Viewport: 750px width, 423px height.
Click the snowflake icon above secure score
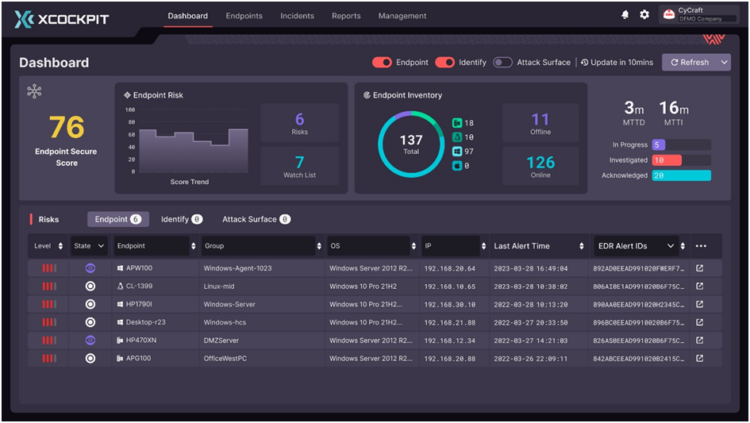coord(34,92)
